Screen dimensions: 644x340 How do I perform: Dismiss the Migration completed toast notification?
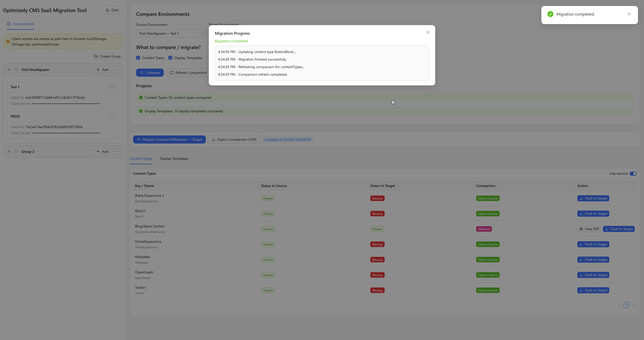pos(629,14)
